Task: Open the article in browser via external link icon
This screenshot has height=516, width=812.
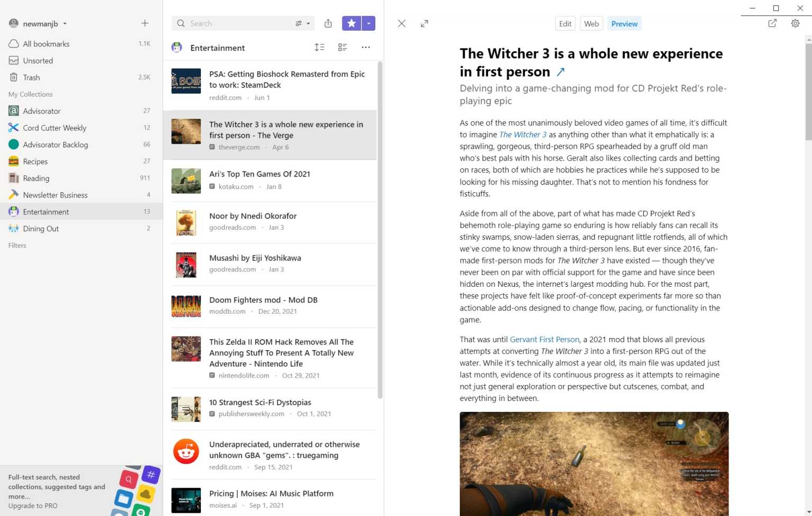Action: (772, 23)
